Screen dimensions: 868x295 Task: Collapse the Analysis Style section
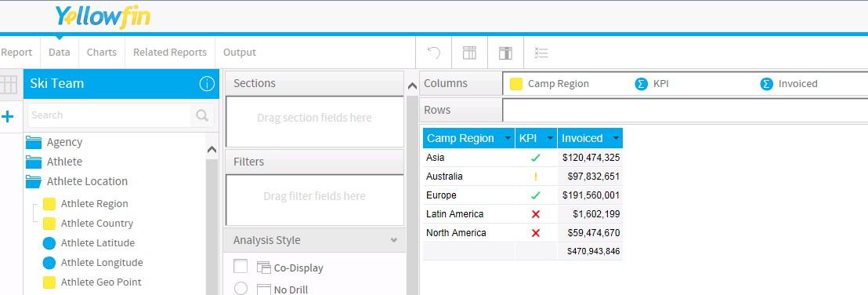[393, 240]
